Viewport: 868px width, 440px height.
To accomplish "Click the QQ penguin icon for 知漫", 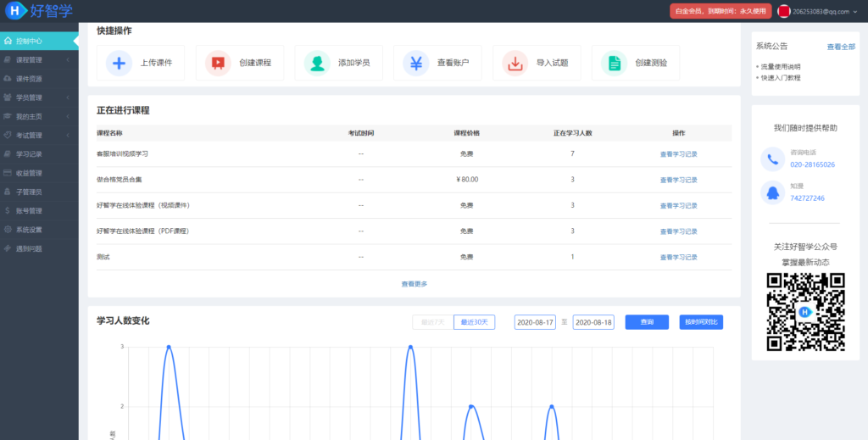I will (x=773, y=192).
